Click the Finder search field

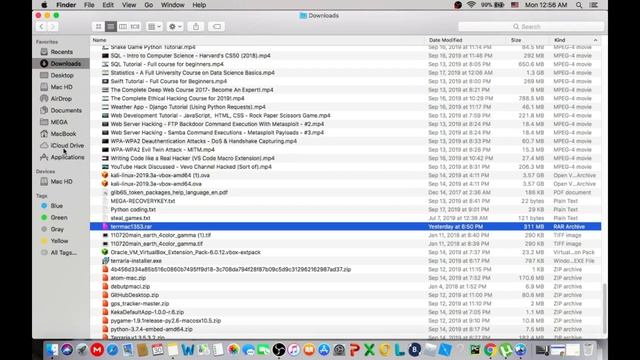coord(531,27)
